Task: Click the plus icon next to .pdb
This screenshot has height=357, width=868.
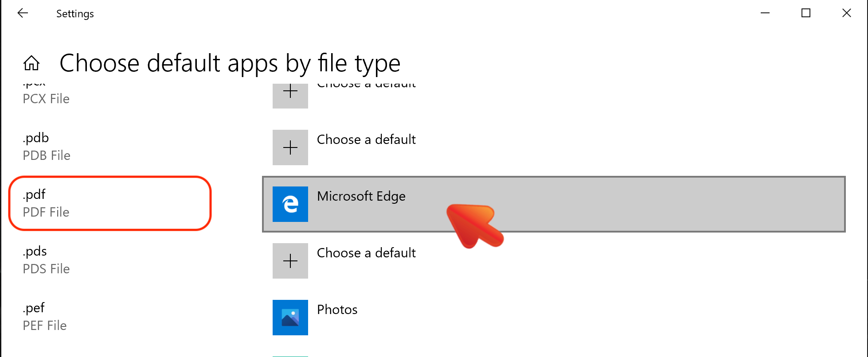Action: [x=290, y=147]
